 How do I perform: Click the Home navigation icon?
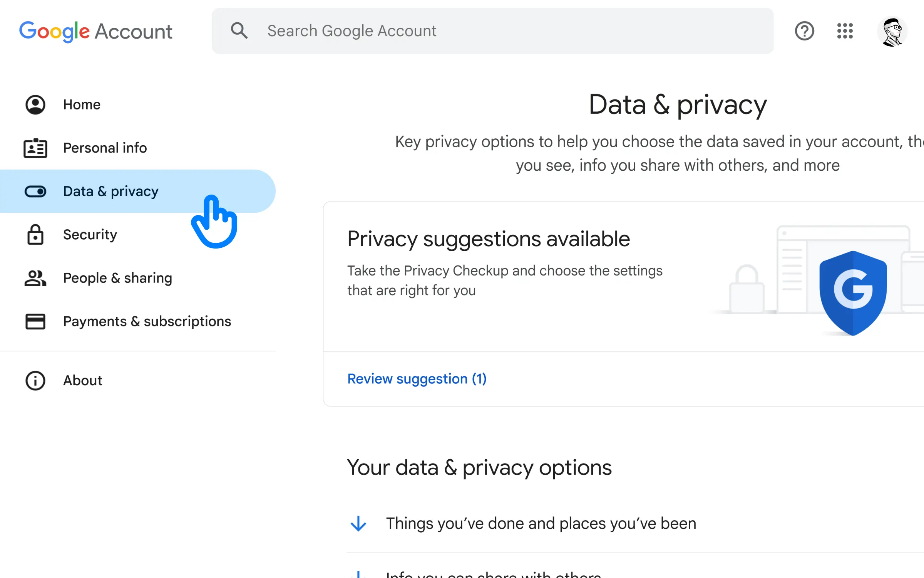coord(35,104)
